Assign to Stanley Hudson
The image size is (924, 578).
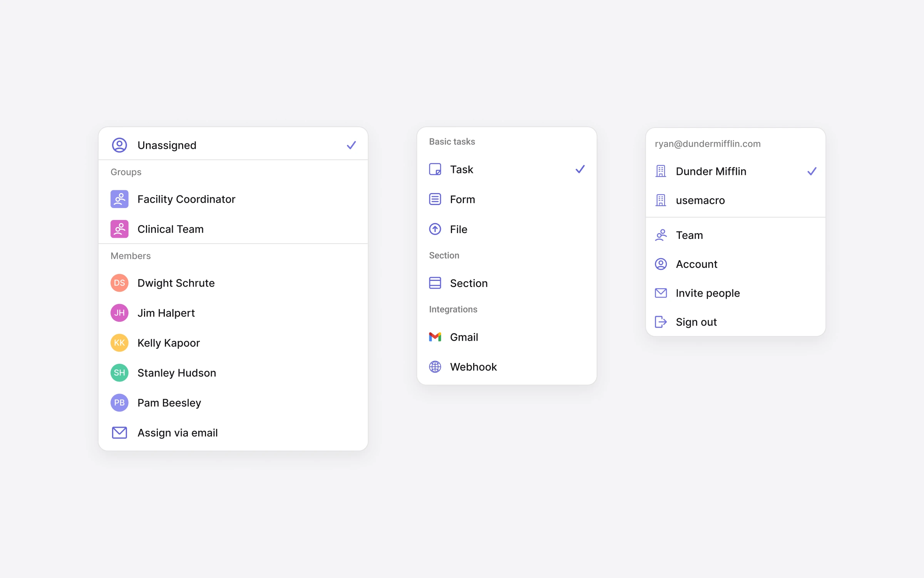coord(233,373)
